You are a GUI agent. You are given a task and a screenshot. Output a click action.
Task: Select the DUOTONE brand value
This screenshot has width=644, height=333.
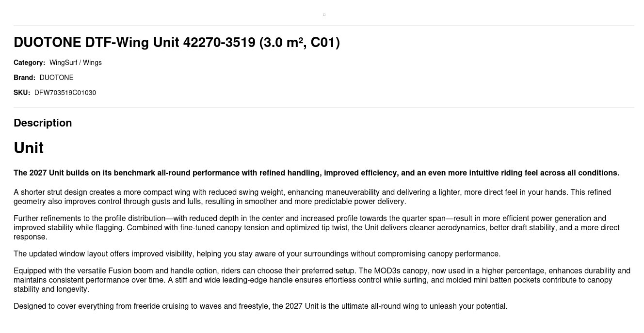(x=57, y=78)
